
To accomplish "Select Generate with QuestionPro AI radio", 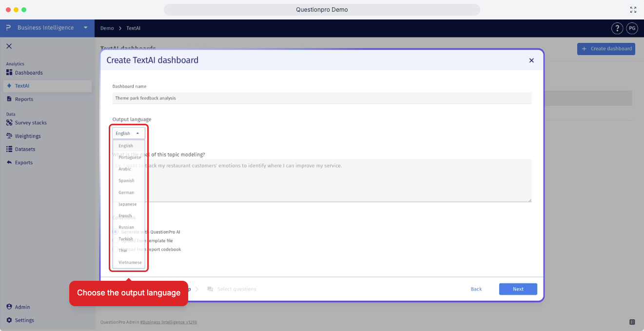I will point(116,232).
